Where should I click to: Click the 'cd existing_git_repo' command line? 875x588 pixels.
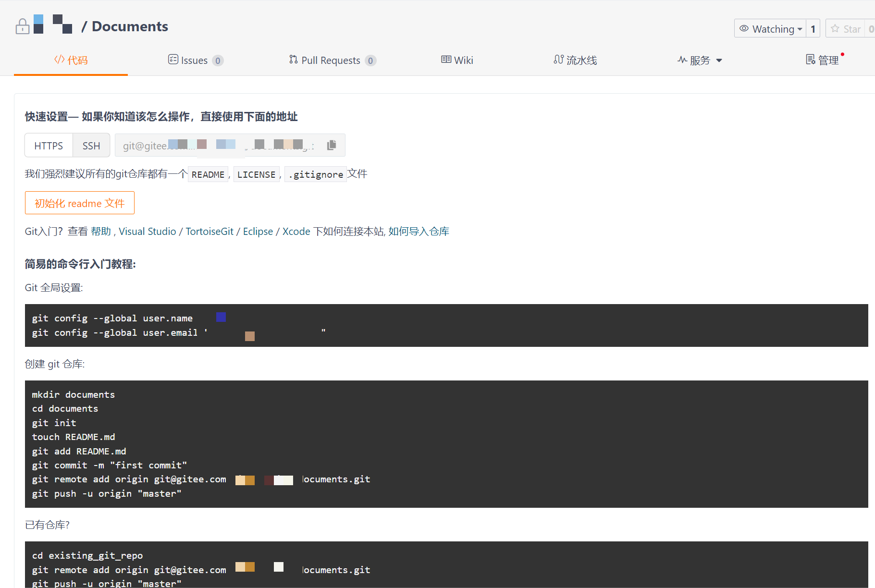click(87, 555)
